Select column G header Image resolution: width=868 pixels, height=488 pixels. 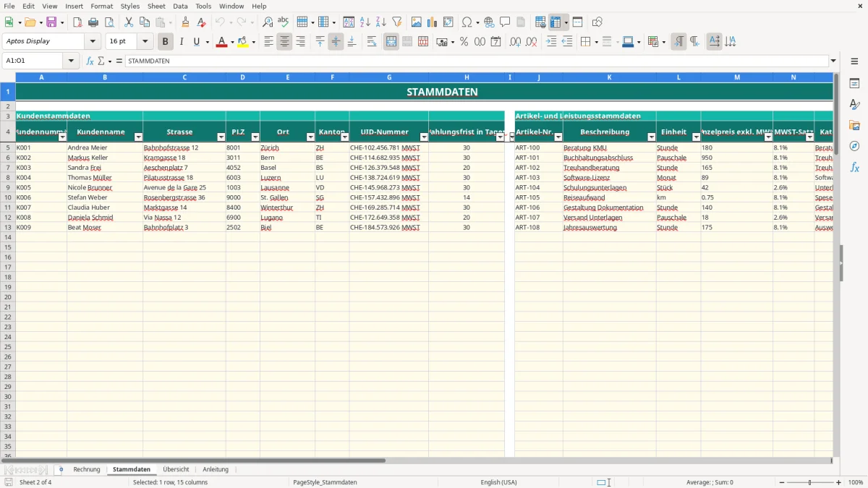[389, 77]
